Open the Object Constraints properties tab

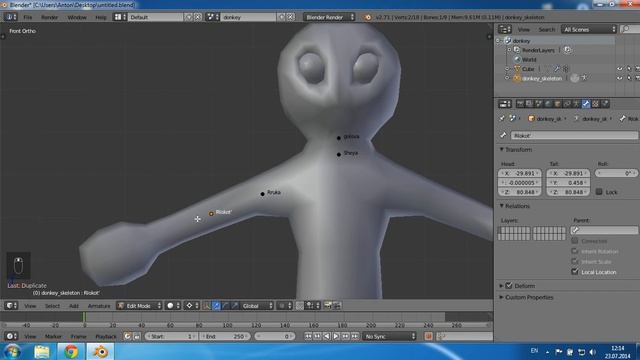point(567,104)
